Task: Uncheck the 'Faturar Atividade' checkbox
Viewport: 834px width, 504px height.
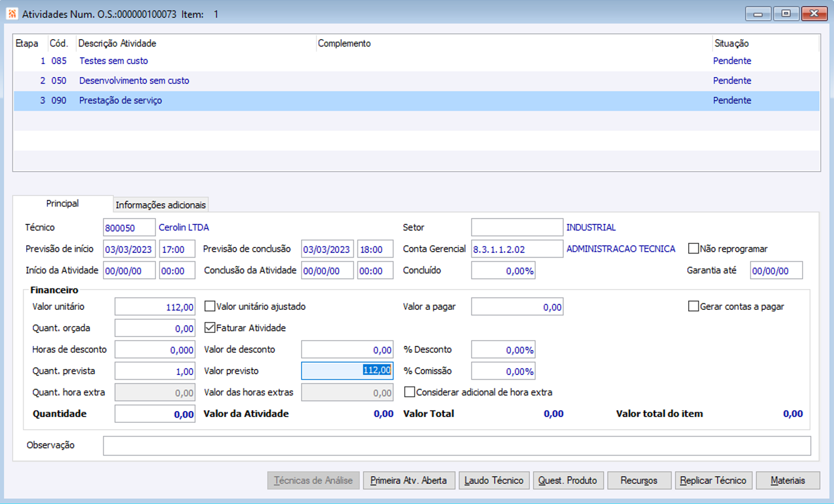Action: click(210, 328)
